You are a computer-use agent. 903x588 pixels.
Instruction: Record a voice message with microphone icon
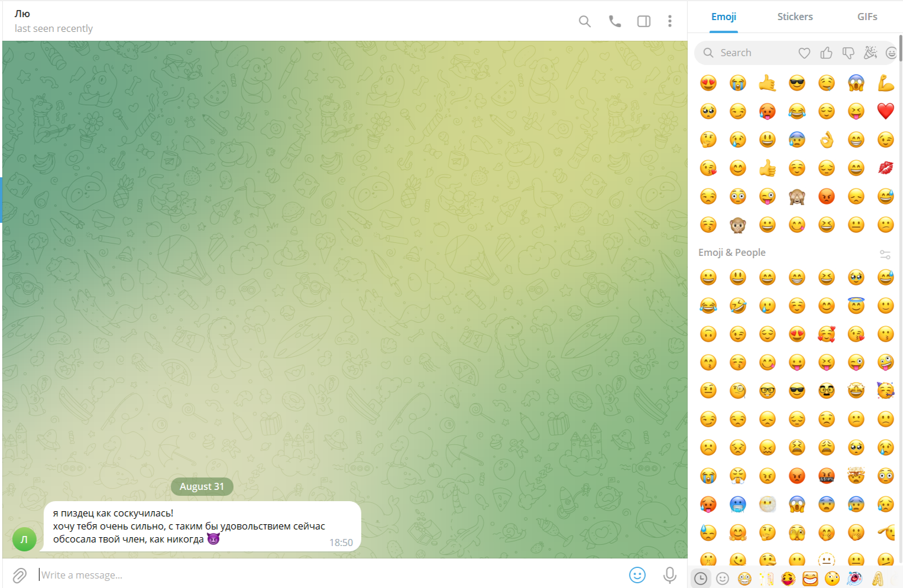(x=669, y=575)
